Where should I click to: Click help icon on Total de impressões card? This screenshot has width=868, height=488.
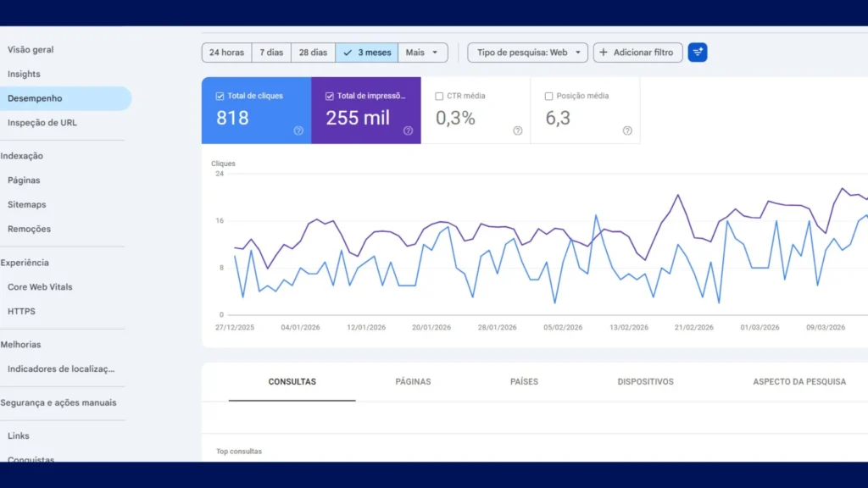(408, 130)
